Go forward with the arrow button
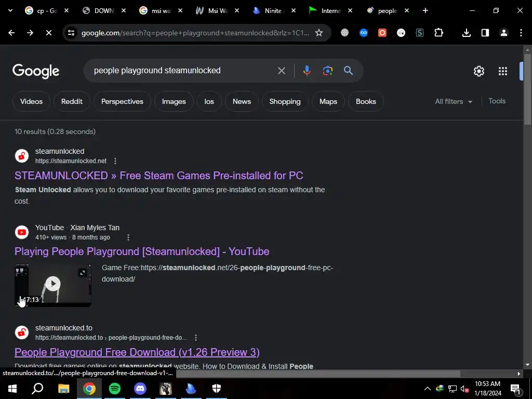Image resolution: width=532 pixels, height=399 pixels. (30, 33)
